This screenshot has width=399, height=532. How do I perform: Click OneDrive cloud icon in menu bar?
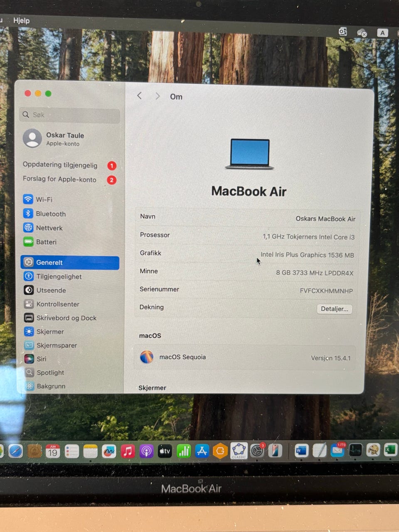point(362,33)
